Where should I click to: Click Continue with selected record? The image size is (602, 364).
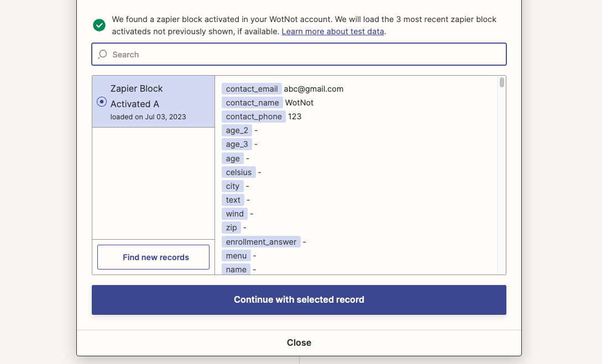point(299,299)
